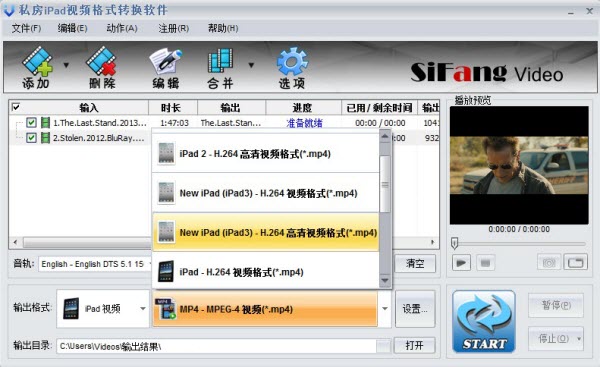The width and height of the screenshot is (600, 367).
Task: Click the play preview button
Action: 461,263
